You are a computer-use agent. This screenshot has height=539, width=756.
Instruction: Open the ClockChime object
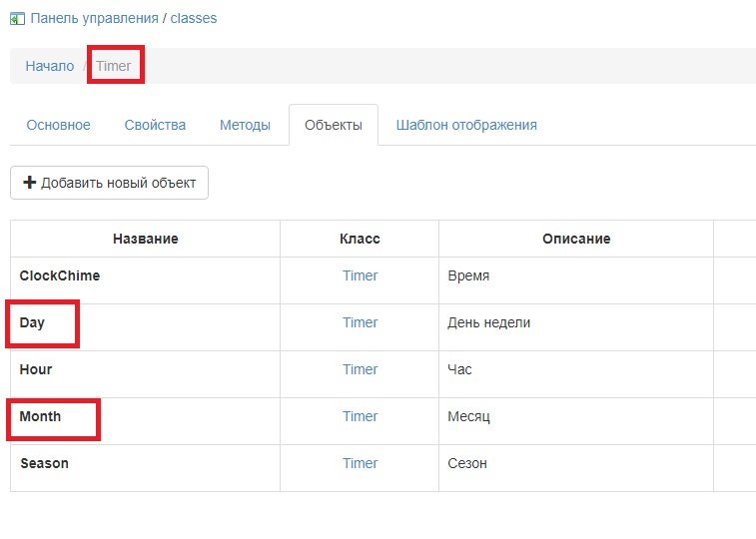(x=60, y=275)
